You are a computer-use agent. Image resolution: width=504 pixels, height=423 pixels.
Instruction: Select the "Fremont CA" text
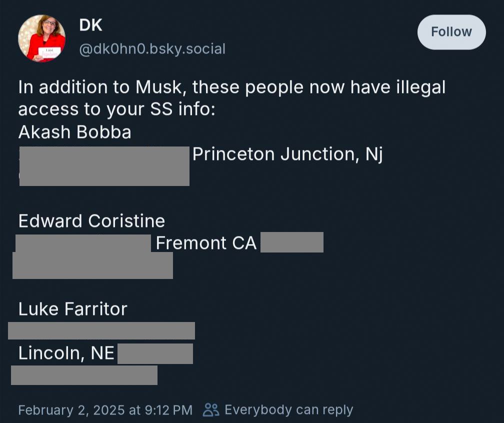click(x=206, y=243)
